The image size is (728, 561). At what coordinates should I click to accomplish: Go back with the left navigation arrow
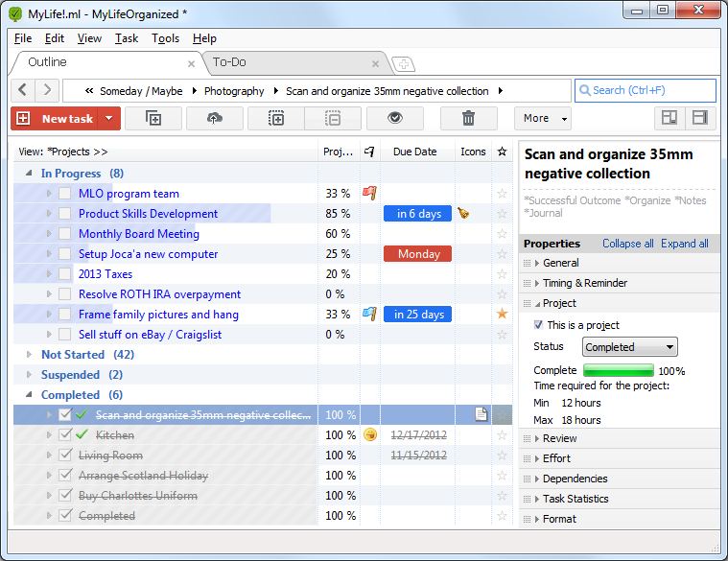point(23,89)
